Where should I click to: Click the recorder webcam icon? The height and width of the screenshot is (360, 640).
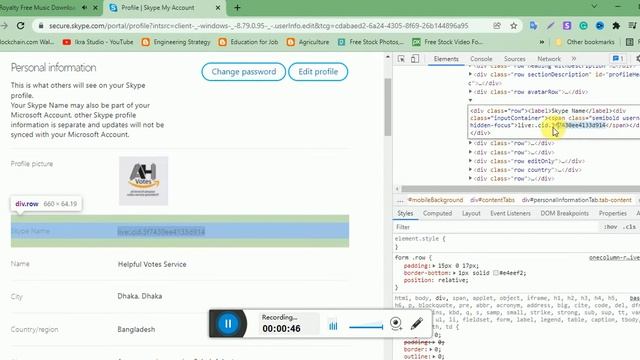396,324
